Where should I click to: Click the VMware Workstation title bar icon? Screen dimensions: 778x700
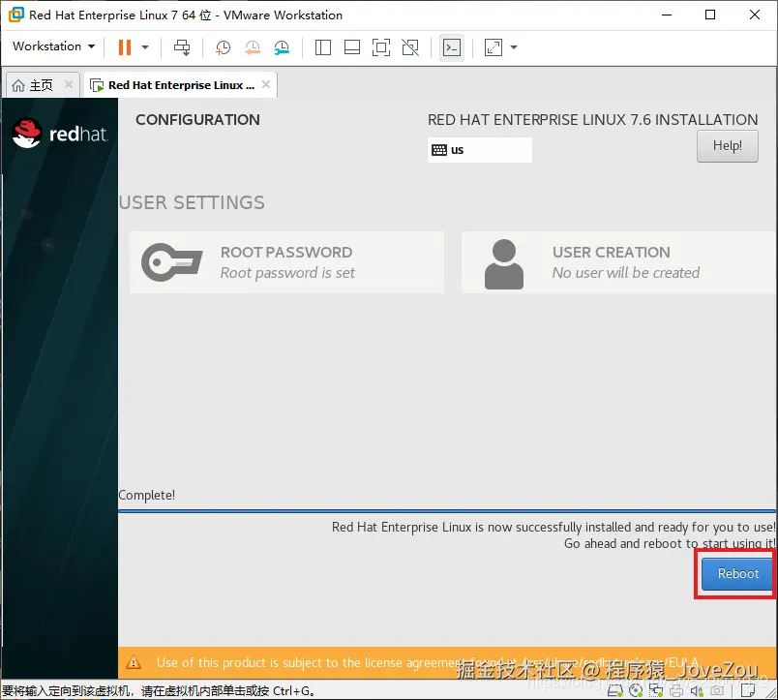(x=15, y=15)
